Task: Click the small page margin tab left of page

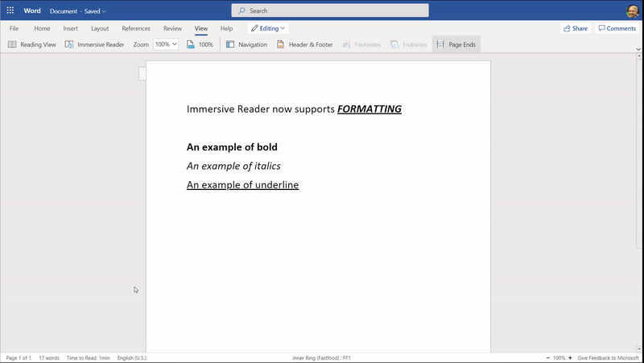Action: coord(142,73)
